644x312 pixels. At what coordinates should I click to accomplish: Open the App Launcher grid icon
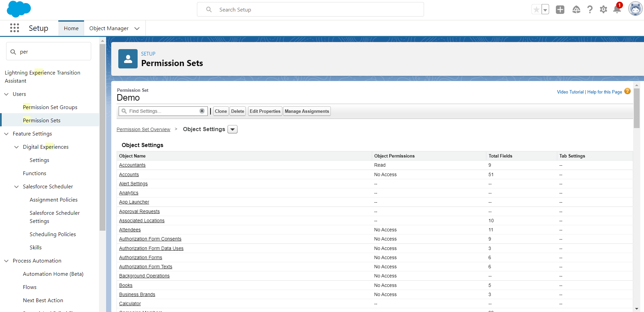tap(15, 28)
